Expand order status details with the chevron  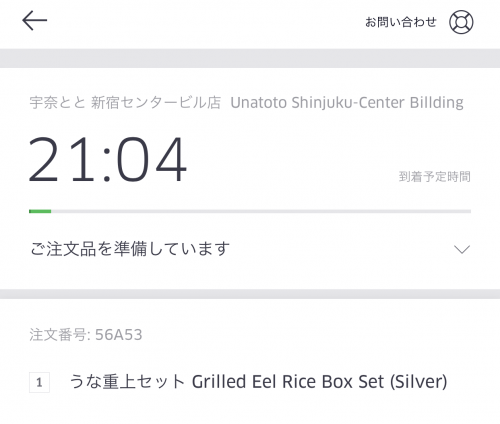[462, 249]
